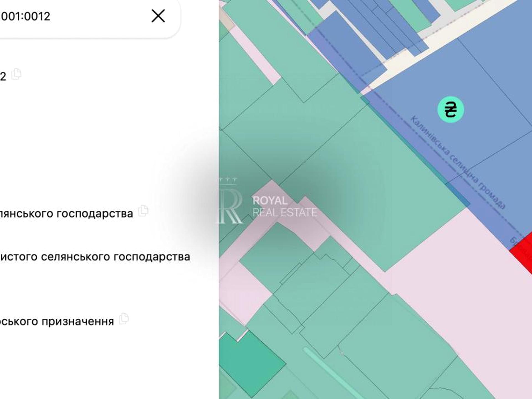Open the hryvnia price marker on map

pos(451,109)
